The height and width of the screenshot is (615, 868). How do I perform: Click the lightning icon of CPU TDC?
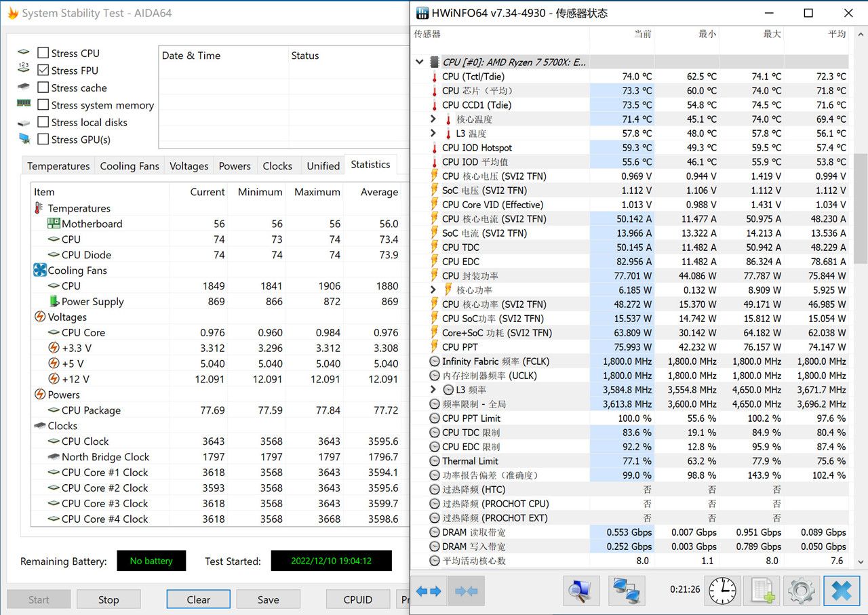coord(435,247)
